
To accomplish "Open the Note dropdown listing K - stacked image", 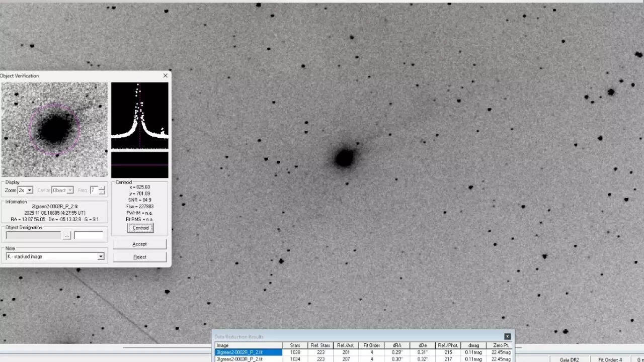I will [x=101, y=256].
